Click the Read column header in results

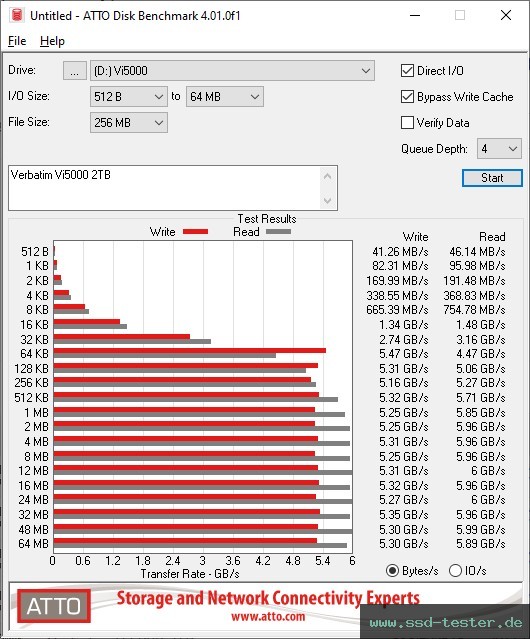(x=492, y=237)
